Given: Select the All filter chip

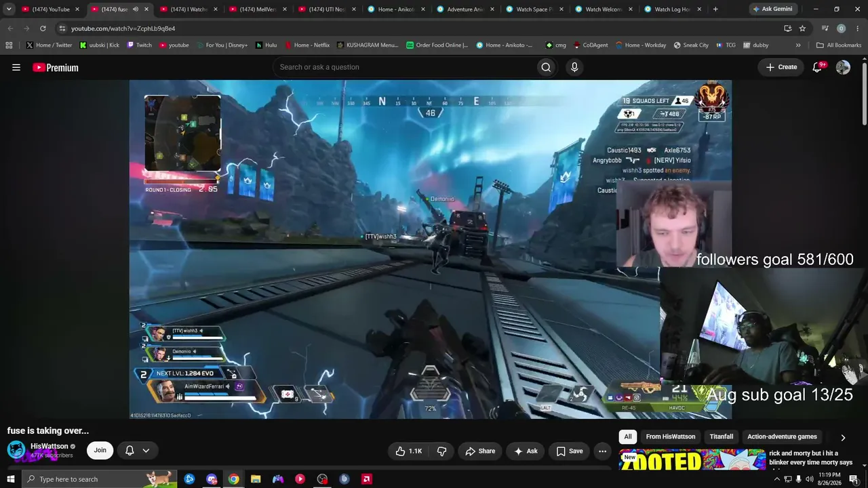Looking at the screenshot, I should point(628,437).
